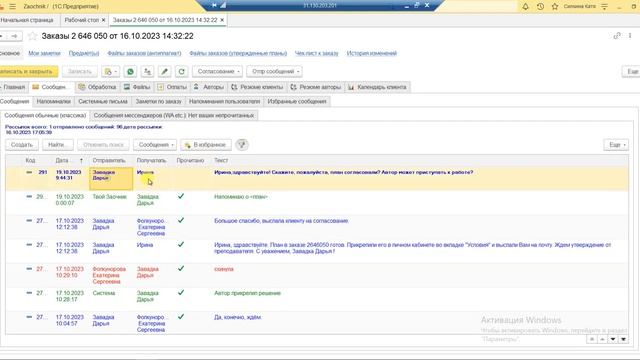Refresh the order form
Image resolution: width=640 pixels, height=360 pixels.
tap(182, 71)
